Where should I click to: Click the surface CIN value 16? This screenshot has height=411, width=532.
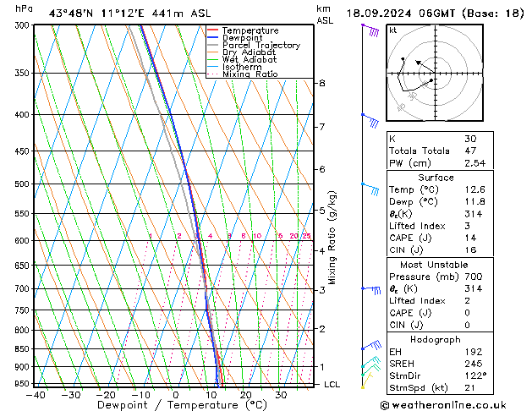(470, 250)
